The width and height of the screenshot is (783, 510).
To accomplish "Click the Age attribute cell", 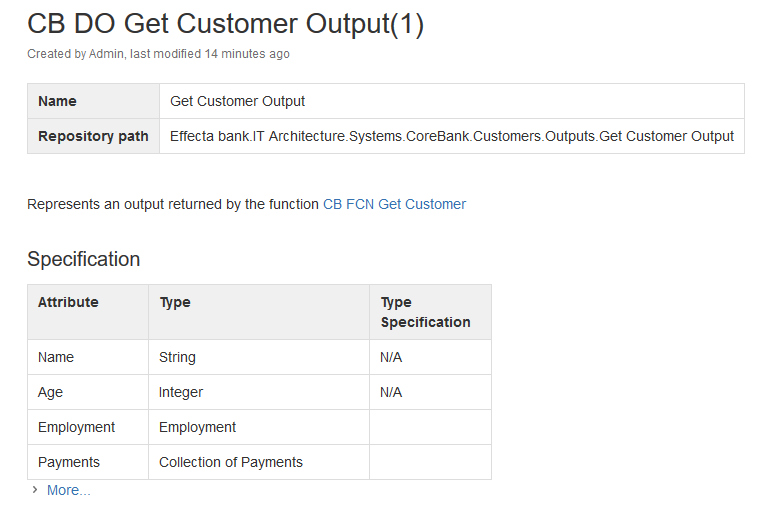I will coord(88,392).
